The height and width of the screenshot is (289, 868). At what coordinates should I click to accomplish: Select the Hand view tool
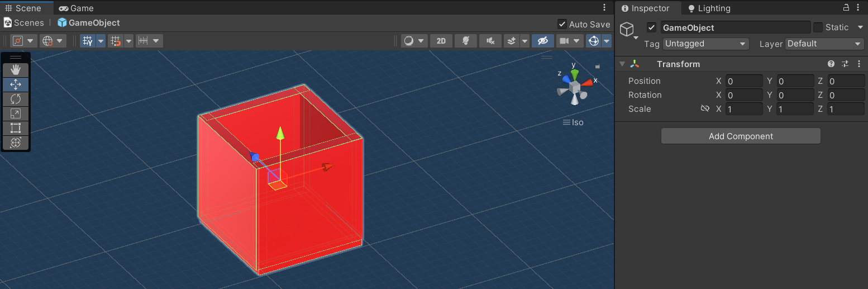(x=16, y=70)
